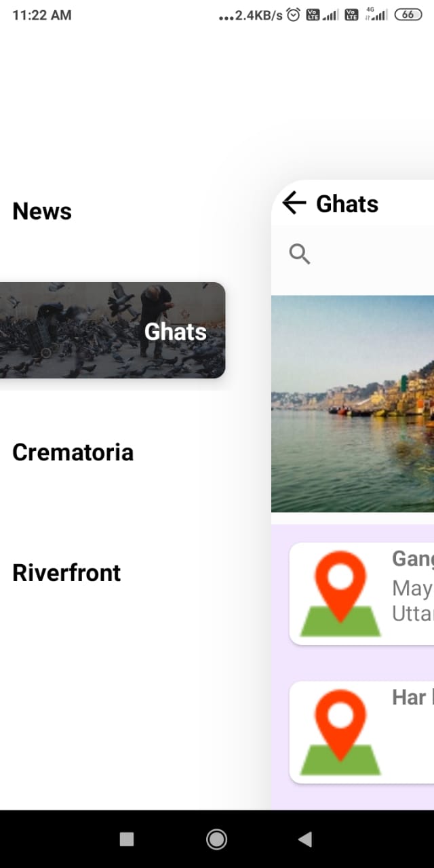Tap the alarm clock status icon

(x=294, y=15)
